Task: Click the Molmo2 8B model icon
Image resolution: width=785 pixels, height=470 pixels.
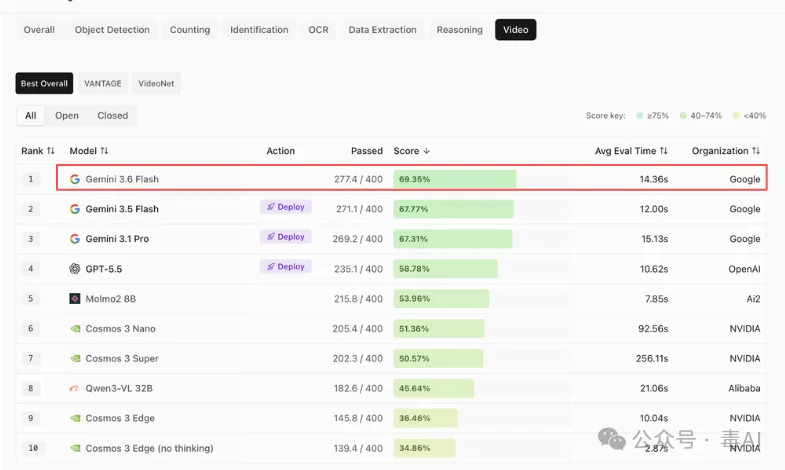Action: coord(75,299)
